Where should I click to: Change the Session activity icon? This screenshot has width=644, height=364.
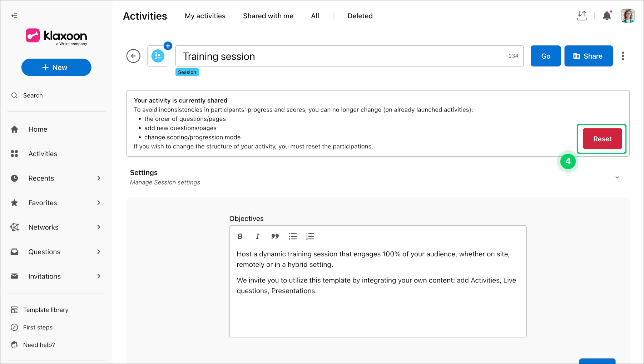coord(158,56)
